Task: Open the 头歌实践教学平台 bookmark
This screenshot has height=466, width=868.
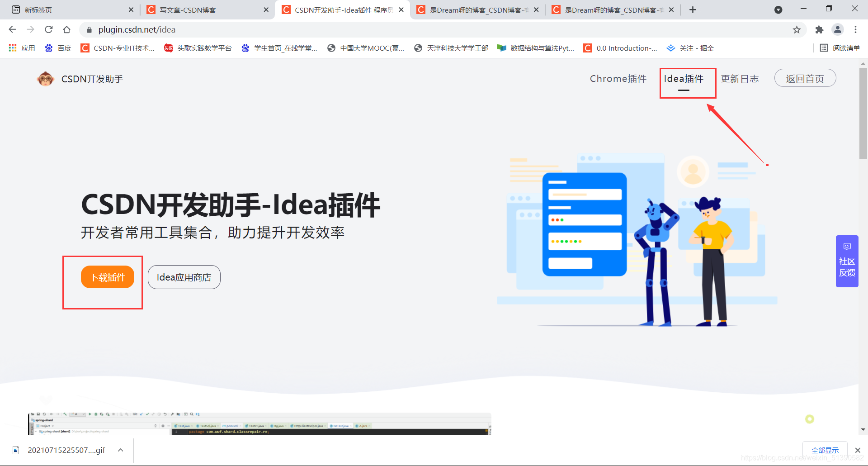Action: [x=198, y=48]
